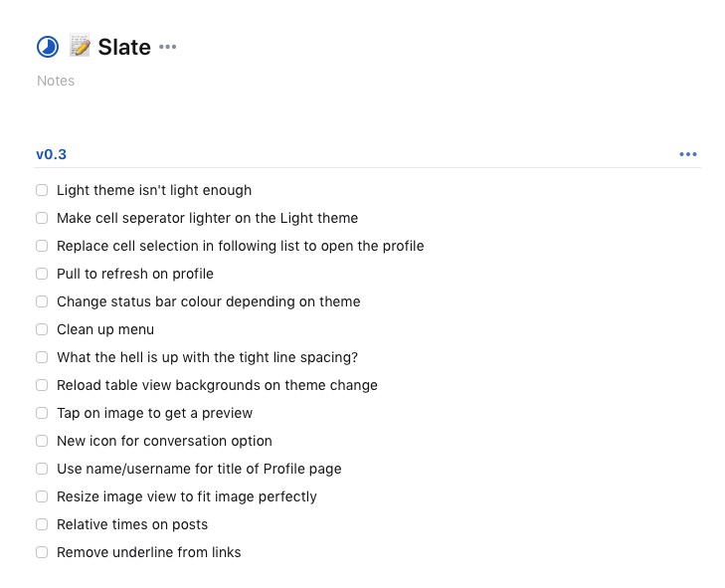Complete "Change status bar colour" task
This screenshot has width=725, height=588.
pos(42,301)
